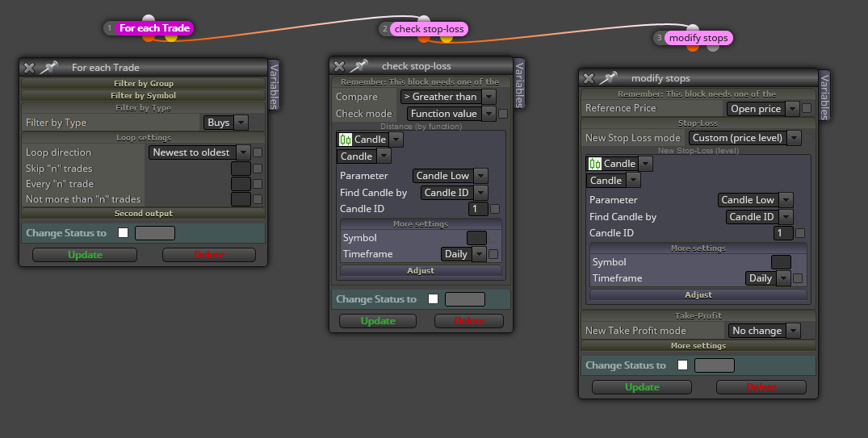Image resolution: width=868 pixels, height=438 pixels.
Task: Click the grey output connector under modify stops node
Action: click(713, 48)
